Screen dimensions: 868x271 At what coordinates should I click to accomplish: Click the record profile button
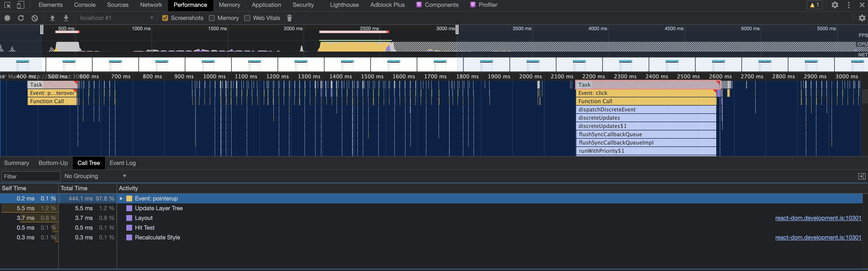coord(7,18)
